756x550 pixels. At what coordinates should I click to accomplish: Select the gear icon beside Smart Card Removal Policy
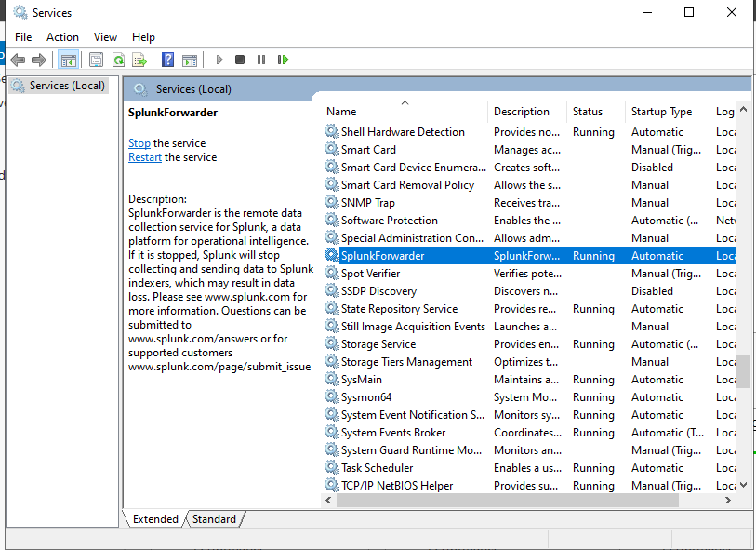point(331,184)
